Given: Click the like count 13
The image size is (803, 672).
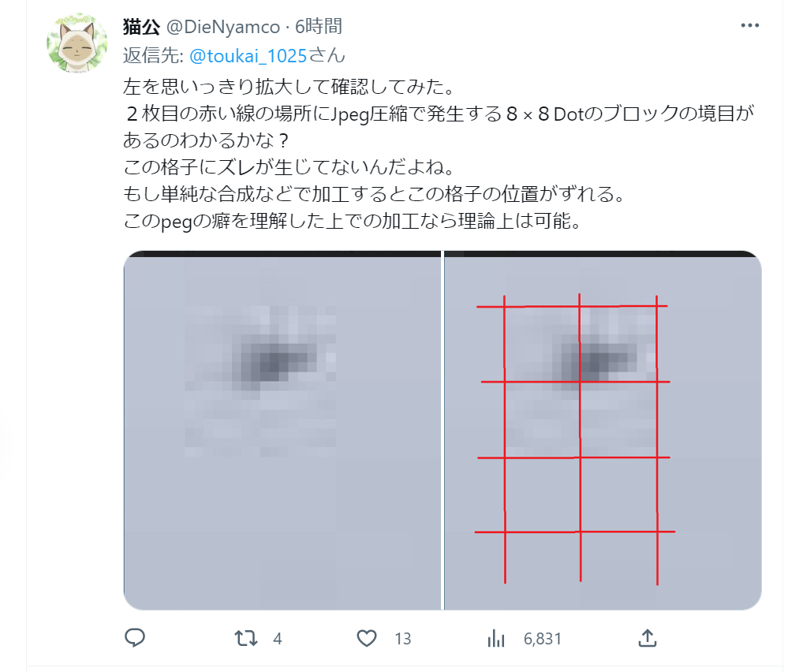Looking at the screenshot, I should (x=402, y=639).
